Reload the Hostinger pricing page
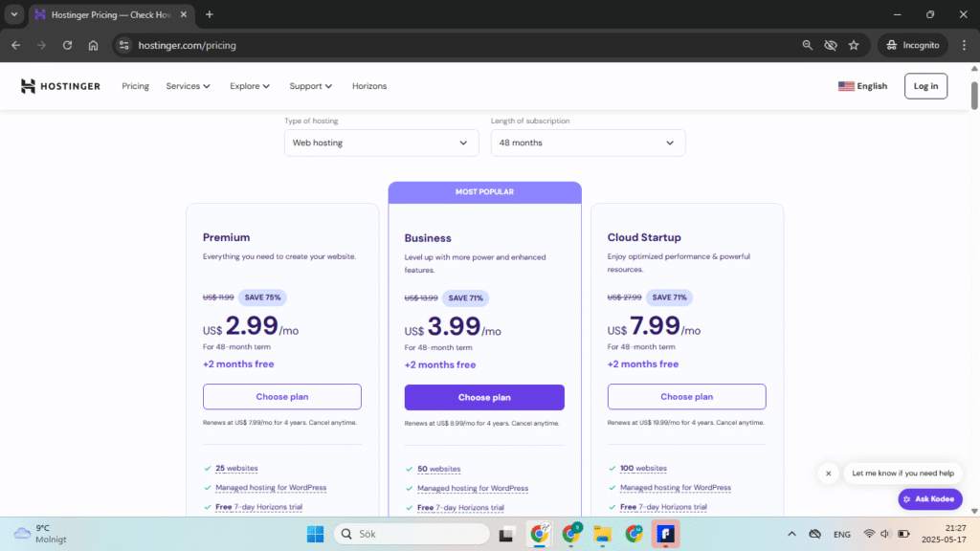The height and width of the screenshot is (551, 980). point(68,45)
